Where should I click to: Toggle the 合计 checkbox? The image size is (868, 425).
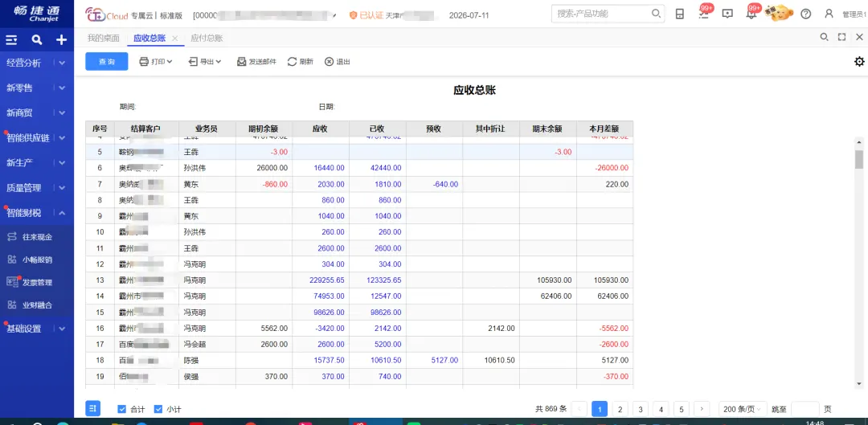(122, 410)
